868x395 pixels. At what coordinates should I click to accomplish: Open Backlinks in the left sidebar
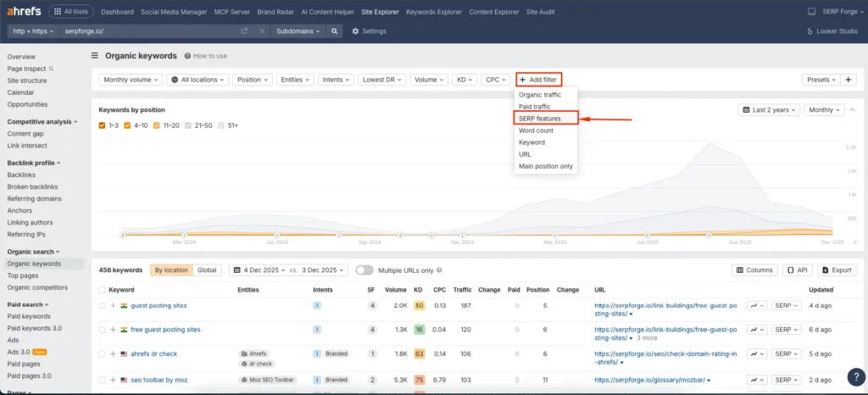click(21, 175)
